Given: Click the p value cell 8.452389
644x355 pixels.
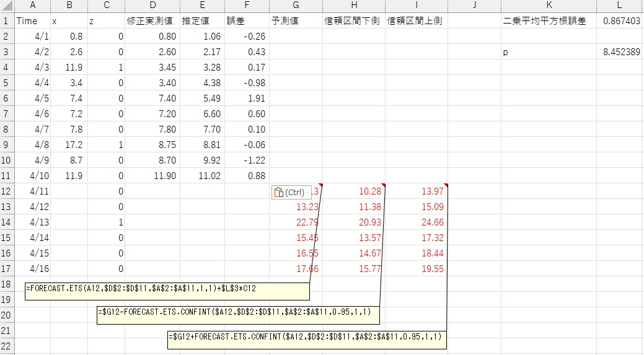Looking at the screenshot, I should (620, 52).
